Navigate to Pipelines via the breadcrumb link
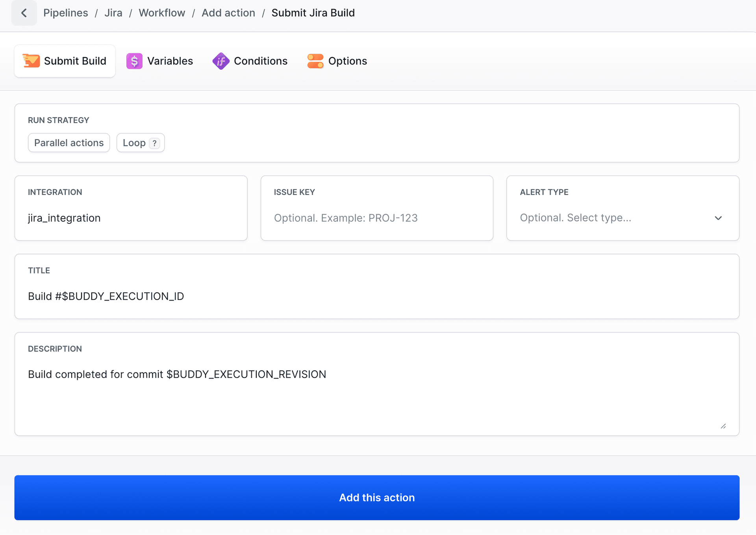Viewport: 756px width, 535px height. (x=65, y=13)
